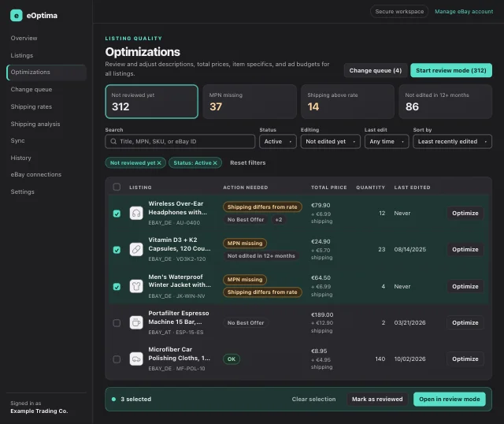Click 'Start review mode (312)' button
The height and width of the screenshot is (424, 504).
[x=451, y=70]
